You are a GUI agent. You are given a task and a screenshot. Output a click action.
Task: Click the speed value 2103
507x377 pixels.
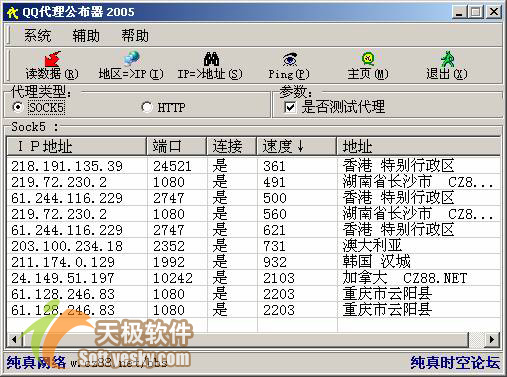(279, 278)
